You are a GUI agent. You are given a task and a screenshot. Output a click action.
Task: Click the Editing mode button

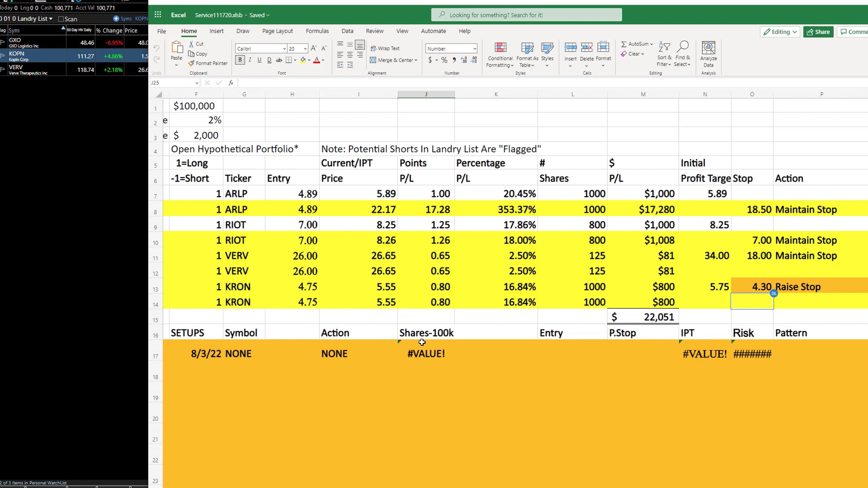[780, 32]
